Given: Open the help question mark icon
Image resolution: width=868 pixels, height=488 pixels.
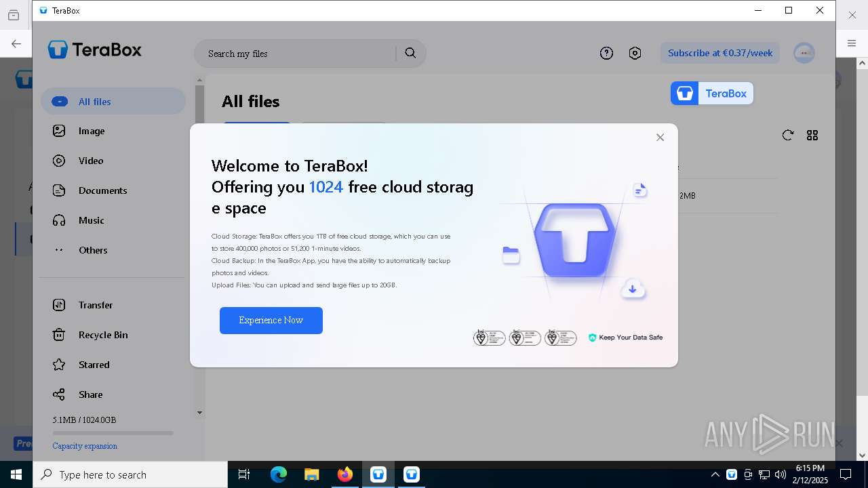Looking at the screenshot, I should [606, 53].
